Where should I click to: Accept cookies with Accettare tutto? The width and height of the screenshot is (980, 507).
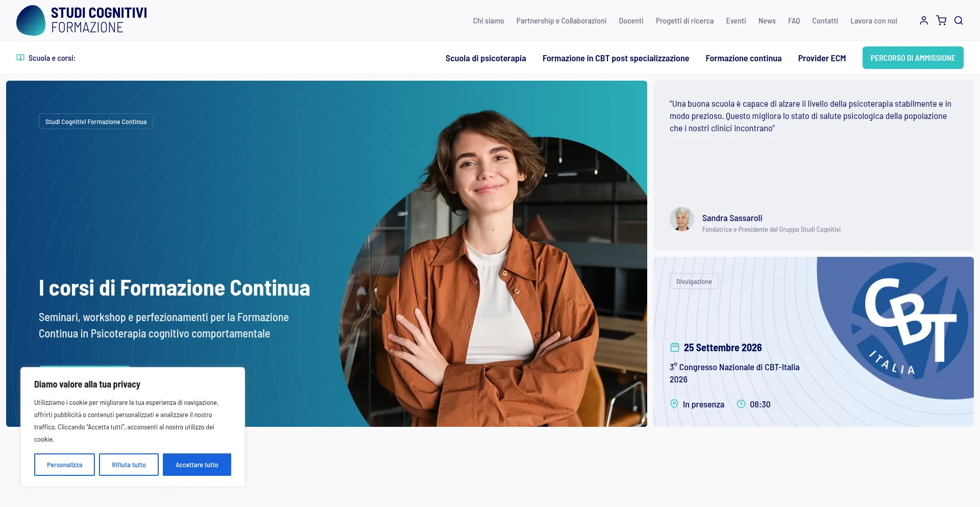coord(197,465)
